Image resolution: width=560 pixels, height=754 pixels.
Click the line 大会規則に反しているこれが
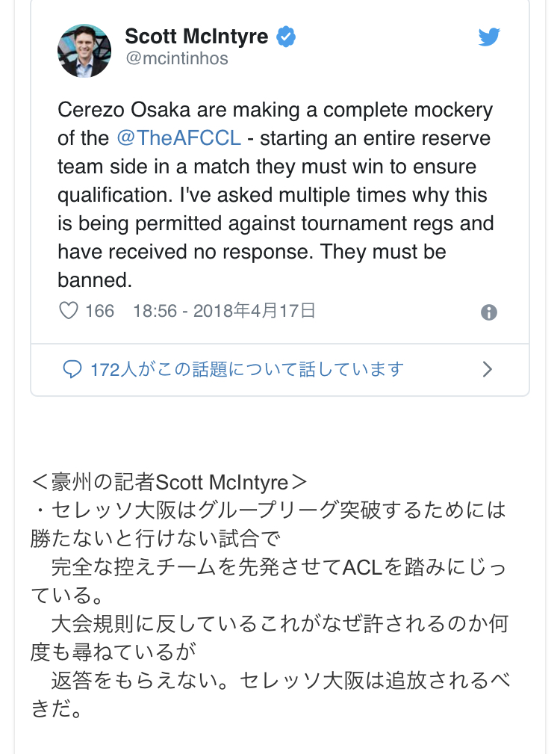pyautogui.click(x=279, y=624)
